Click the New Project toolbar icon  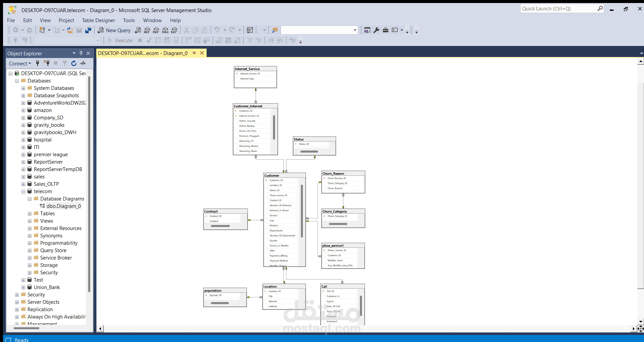(42, 30)
